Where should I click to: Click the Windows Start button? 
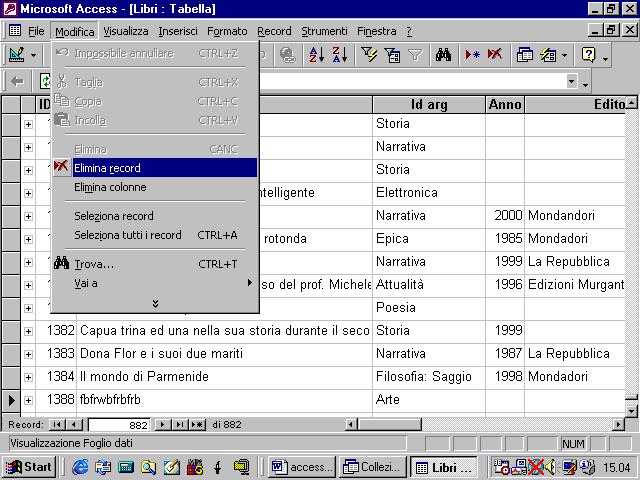pos(29,467)
